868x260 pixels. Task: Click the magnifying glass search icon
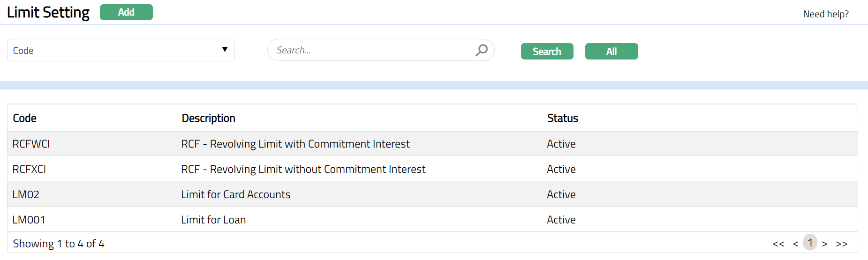click(x=481, y=50)
